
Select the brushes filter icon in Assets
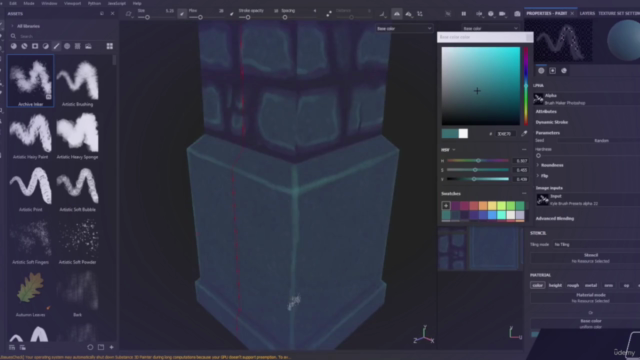(x=56, y=46)
